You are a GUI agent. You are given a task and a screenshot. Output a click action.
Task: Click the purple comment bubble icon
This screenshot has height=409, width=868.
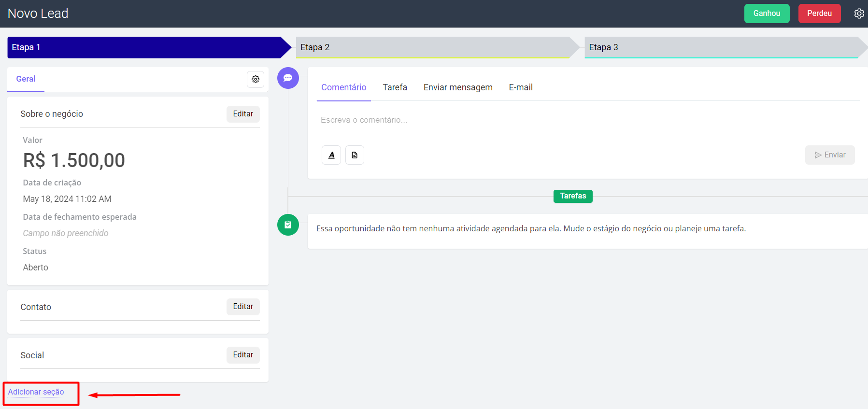click(x=288, y=78)
